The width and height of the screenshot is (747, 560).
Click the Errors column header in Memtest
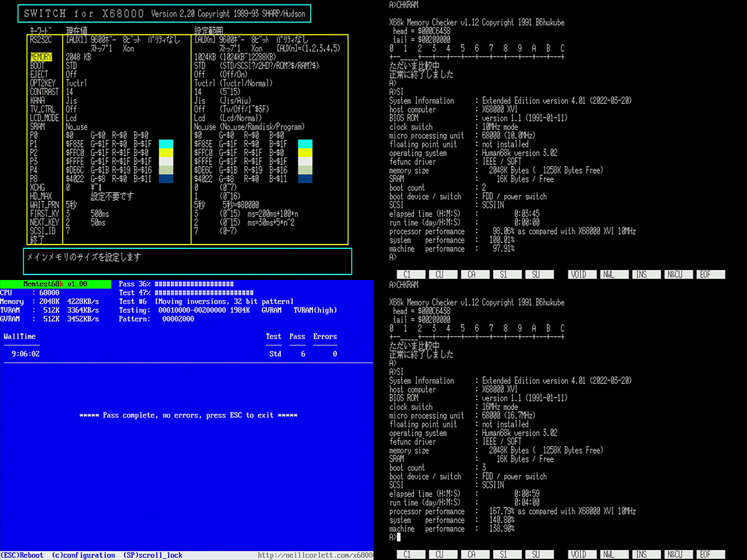[x=325, y=336]
